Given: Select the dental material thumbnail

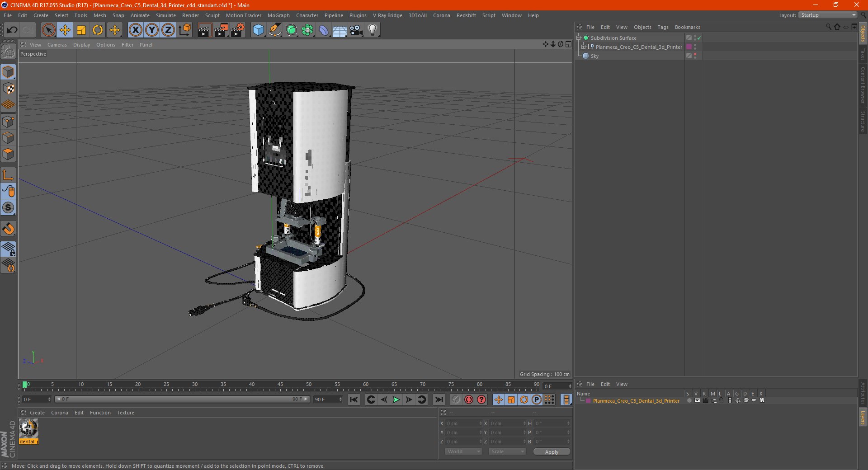Looking at the screenshot, I should [28, 428].
